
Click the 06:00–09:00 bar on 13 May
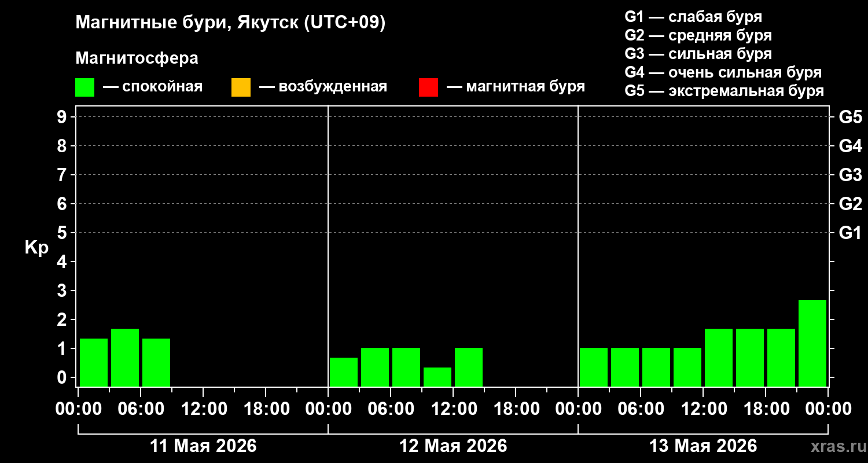656,367
